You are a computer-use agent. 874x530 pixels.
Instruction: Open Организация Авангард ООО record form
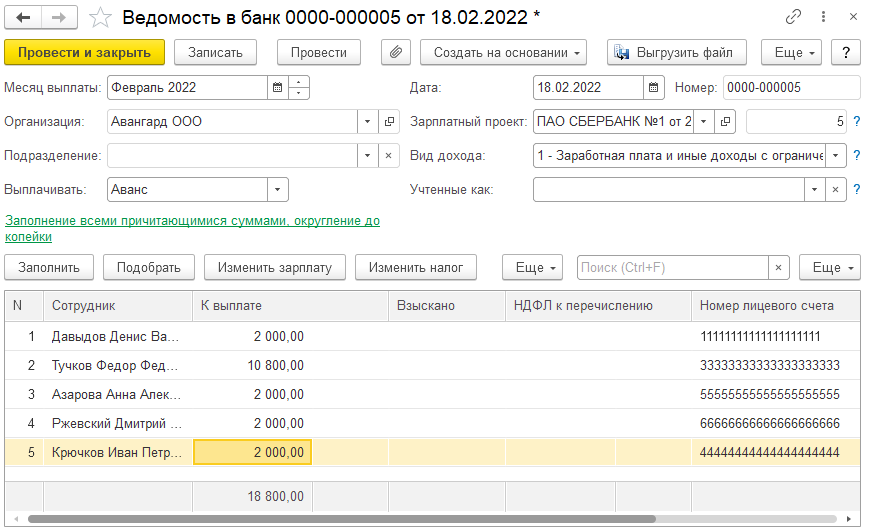point(389,121)
